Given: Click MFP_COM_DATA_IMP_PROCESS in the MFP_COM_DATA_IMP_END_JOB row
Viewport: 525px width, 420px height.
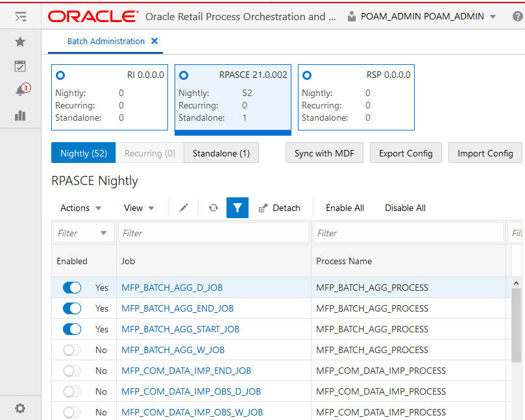Looking at the screenshot, I should click(381, 371).
